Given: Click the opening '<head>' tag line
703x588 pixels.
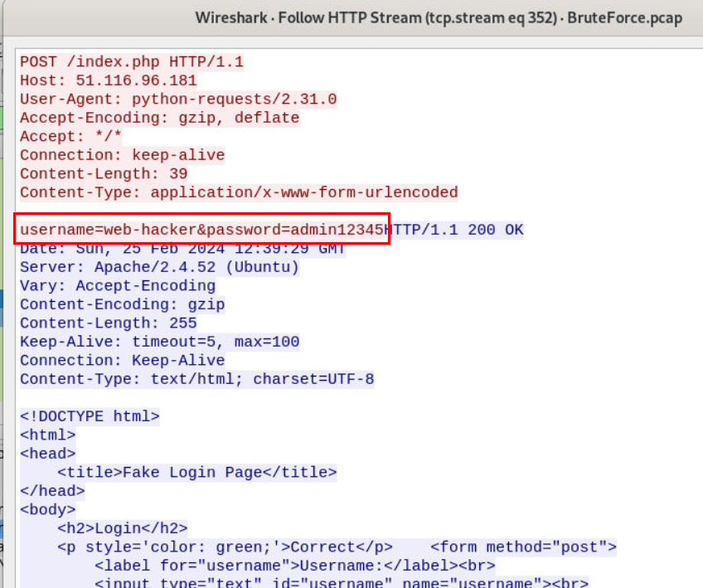Looking at the screenshot, I should tap(47, 454).
